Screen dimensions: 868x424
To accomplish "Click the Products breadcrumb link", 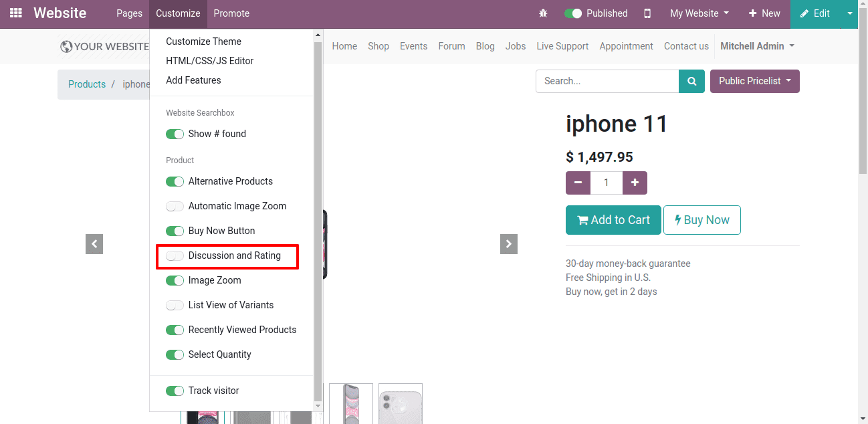I will pos(87,84).
